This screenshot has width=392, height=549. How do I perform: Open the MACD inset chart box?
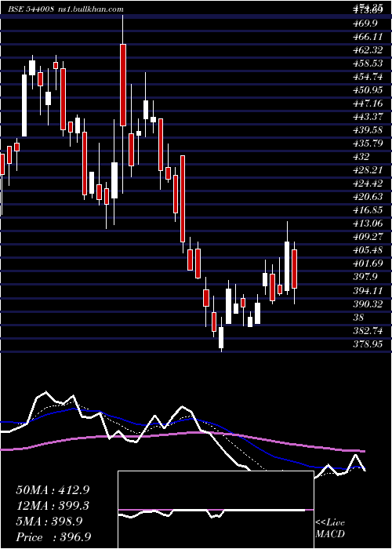pos(216,510)
